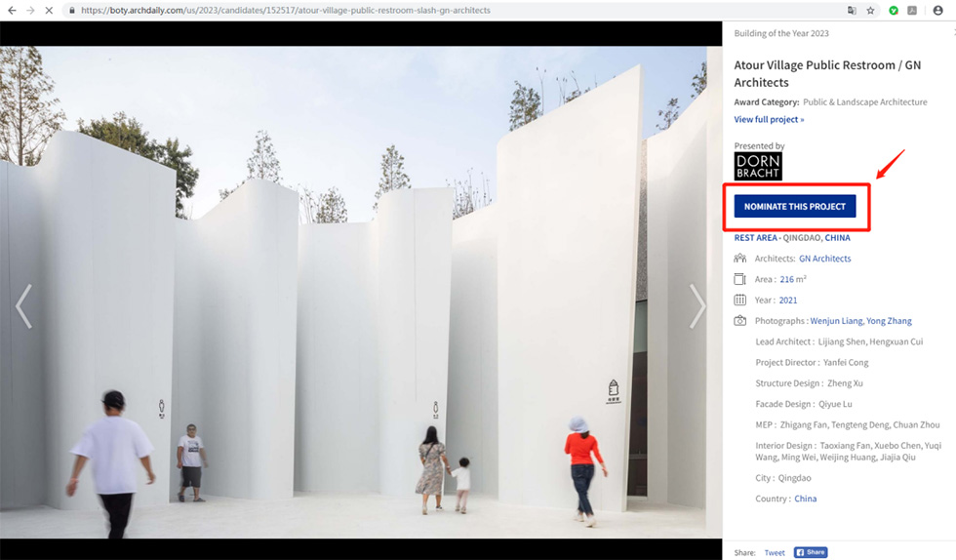Viewport: 956px width, 560px height.
Task: Share the project on Facebook
Action: point(810,552)
